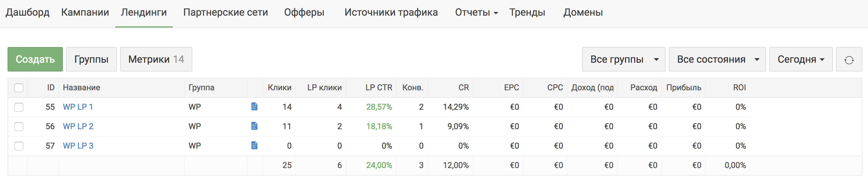Open document icon for WP LP 2
868x185 pixels.
(x=255, y=126)
